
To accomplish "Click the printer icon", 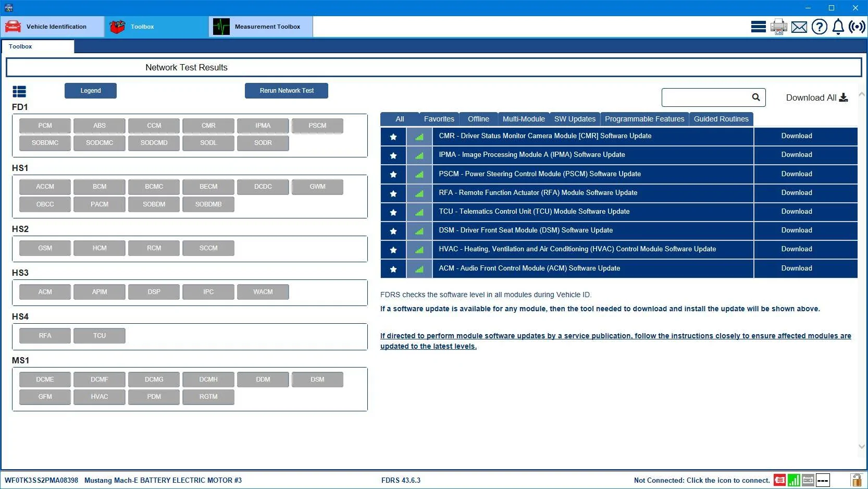I will click(778, 27).
